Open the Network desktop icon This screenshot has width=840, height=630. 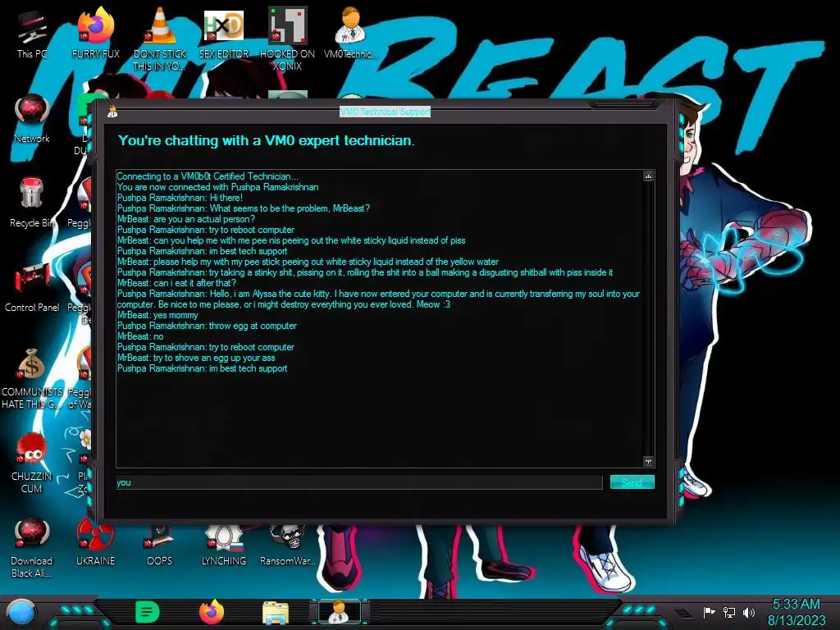coord(32,118)
